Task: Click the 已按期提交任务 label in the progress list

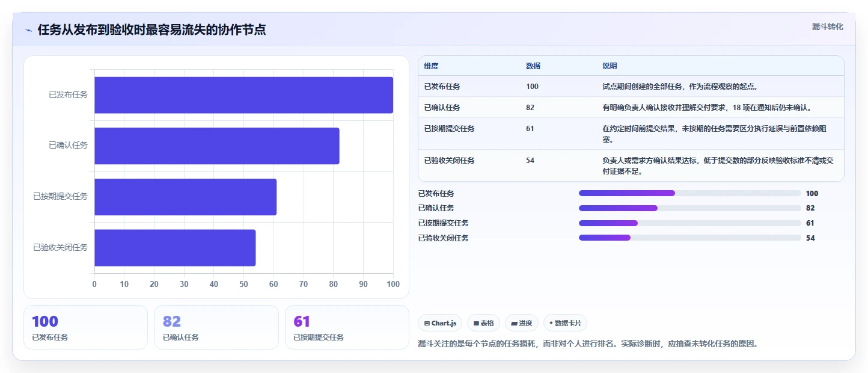Action: 443,223
